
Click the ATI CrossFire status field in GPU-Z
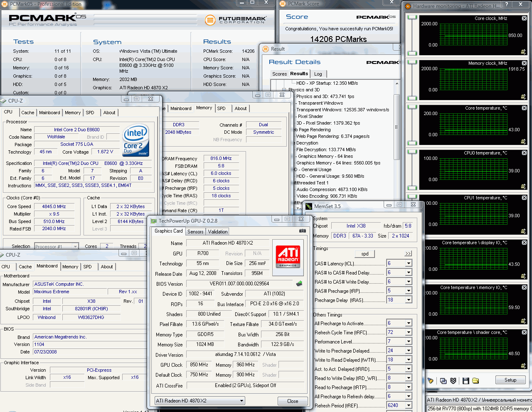[245, 385]
